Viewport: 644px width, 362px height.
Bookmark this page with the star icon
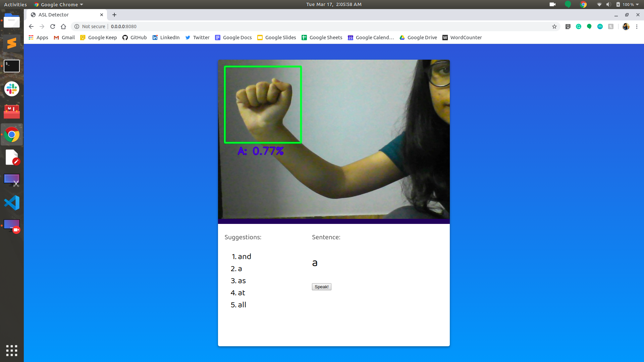coord(554,26)
